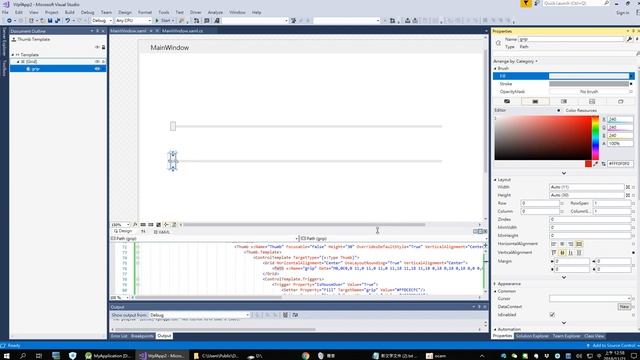
Task: Expand the Appearance section
Action: [496, 284]
